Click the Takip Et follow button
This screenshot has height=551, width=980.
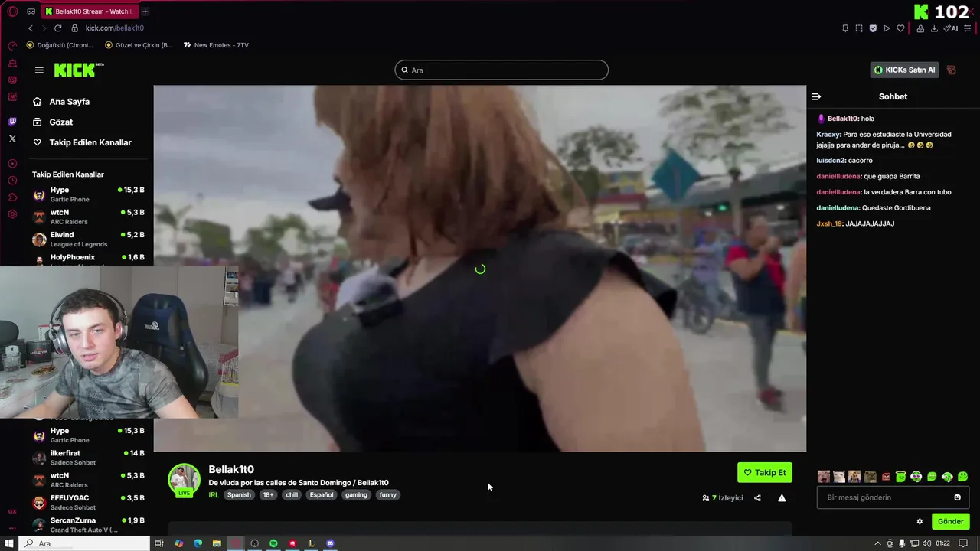click(765, 472)
